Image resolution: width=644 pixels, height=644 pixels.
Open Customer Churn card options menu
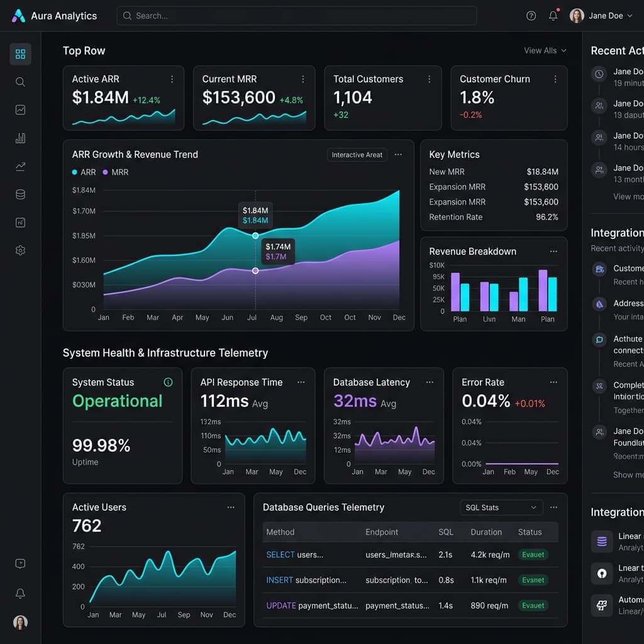point(555,79)
